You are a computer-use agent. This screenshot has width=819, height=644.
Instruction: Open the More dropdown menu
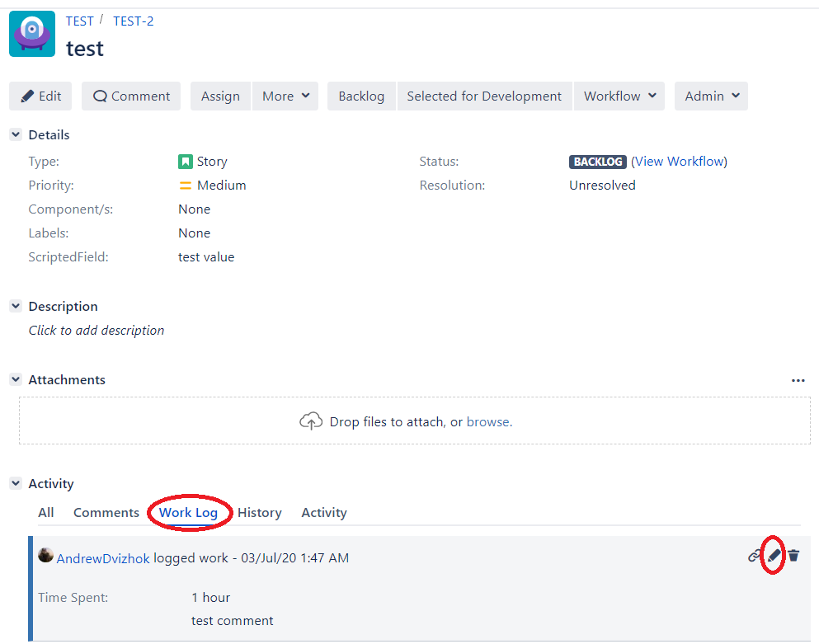coord(285,96)
